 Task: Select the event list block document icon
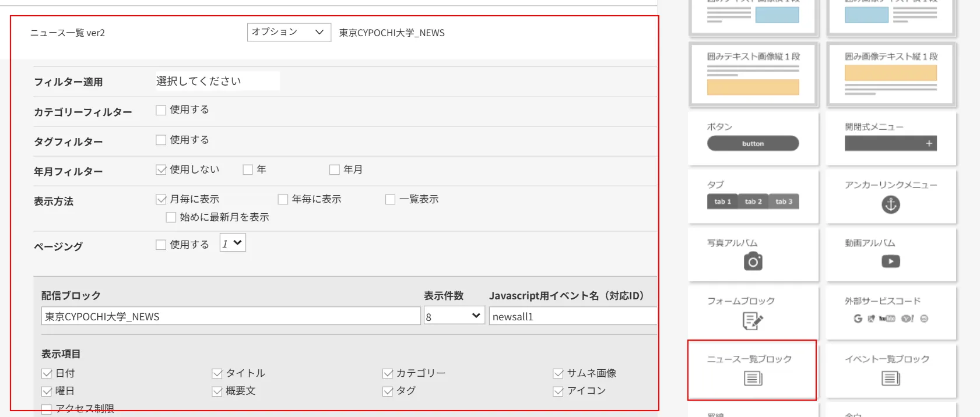[890, 379]
